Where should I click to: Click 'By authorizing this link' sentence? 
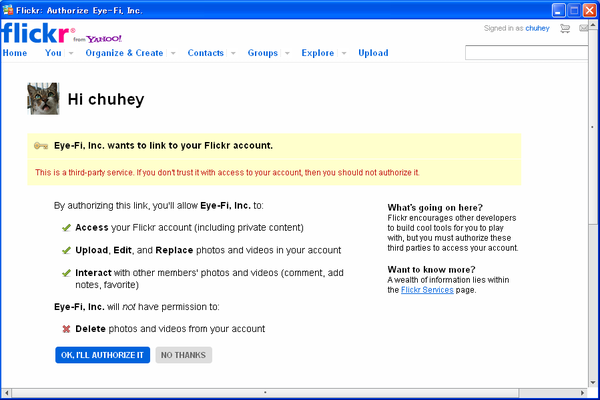point(158,206)
